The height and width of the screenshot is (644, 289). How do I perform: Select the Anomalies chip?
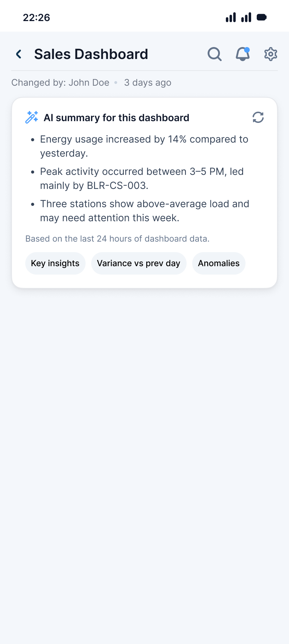(219, 263)
